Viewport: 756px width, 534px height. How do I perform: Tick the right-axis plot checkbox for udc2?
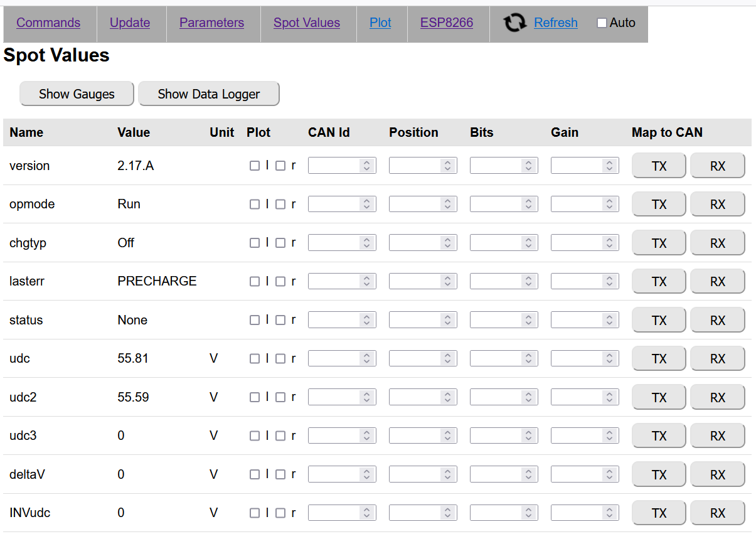click(x=280, y=397)
